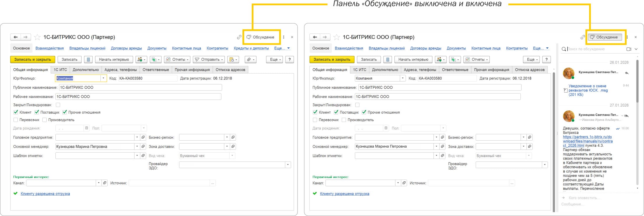
Task: Check Перевозчик in the left window
Action: [x=16, y=120]
